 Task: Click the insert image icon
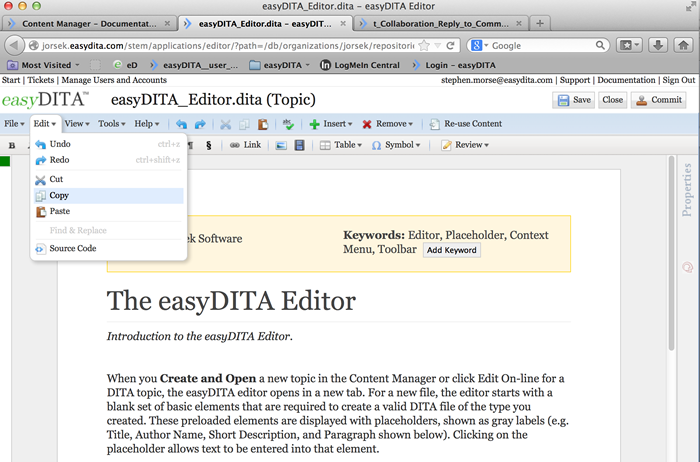tap(281, 145)
